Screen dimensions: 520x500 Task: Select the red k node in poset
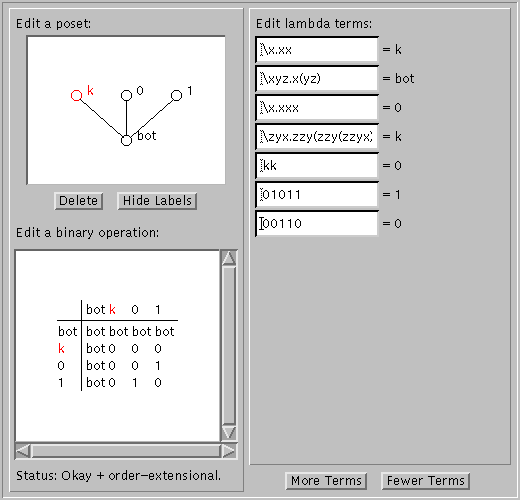click(x=76, y=95)
